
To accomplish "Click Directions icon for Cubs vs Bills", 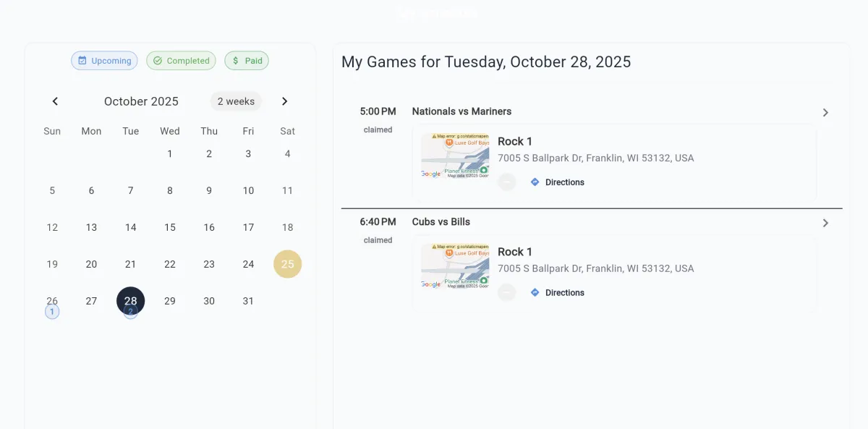I will tap(535, 293).
